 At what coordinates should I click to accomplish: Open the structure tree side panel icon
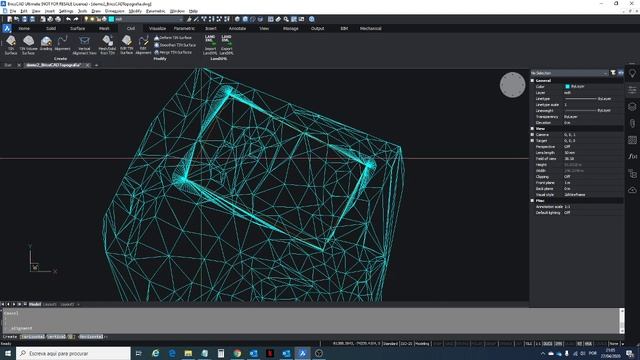(632, 173)
